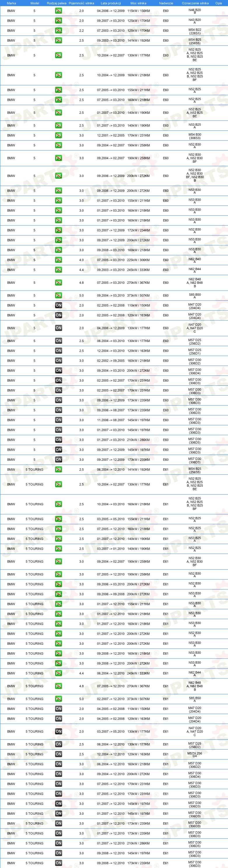Select petrol icon for 5 TOURING 4.8 row
The width and height of the screenshot is (228, 868).
[x=58, y=686]
